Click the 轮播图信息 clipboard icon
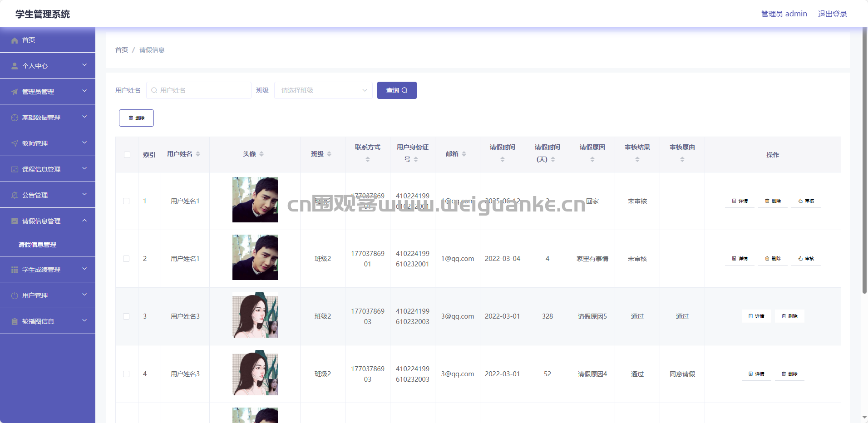This screenshot has width=868, height=423. 15,321
